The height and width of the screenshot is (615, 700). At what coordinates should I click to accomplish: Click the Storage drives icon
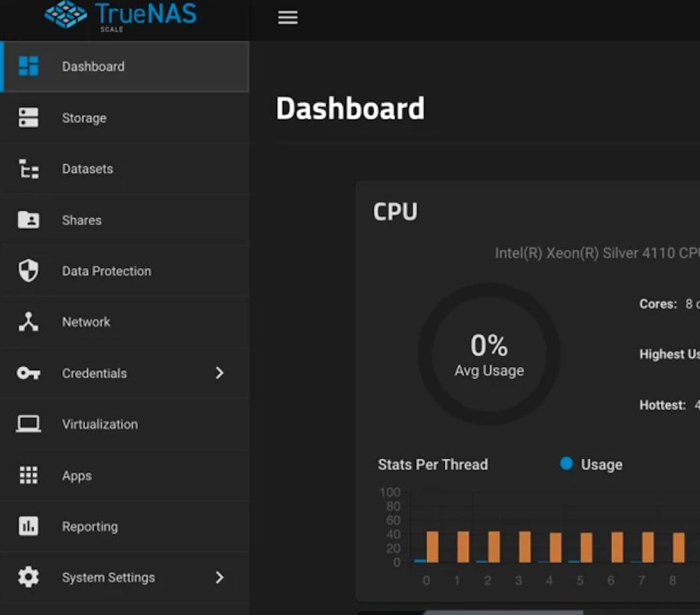point(28,118)
